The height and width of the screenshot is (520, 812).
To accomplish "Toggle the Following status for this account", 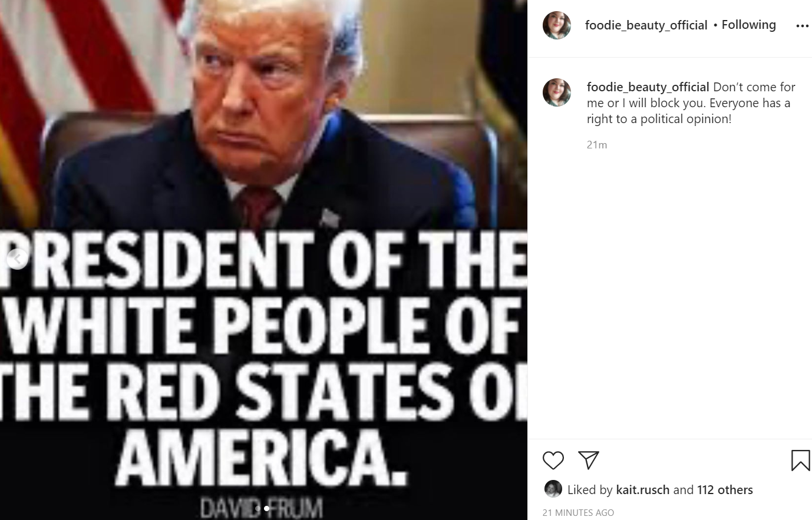I will pos(748,25).
